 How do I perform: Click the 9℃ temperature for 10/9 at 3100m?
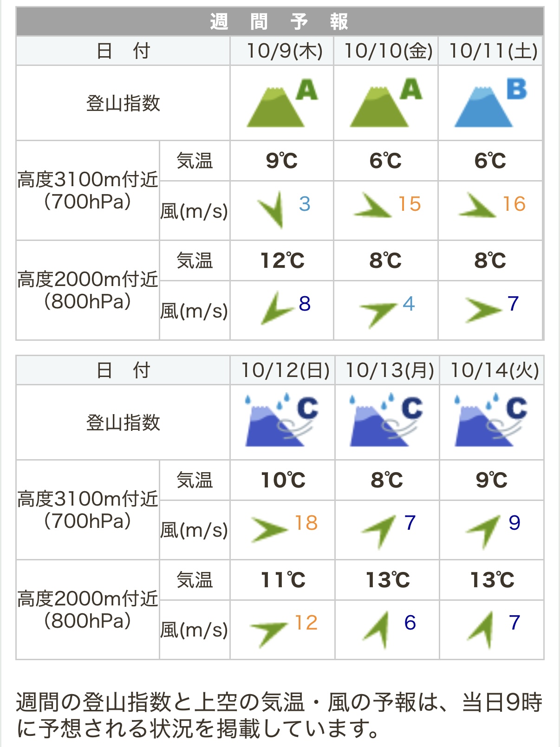(x=281, y=161)
